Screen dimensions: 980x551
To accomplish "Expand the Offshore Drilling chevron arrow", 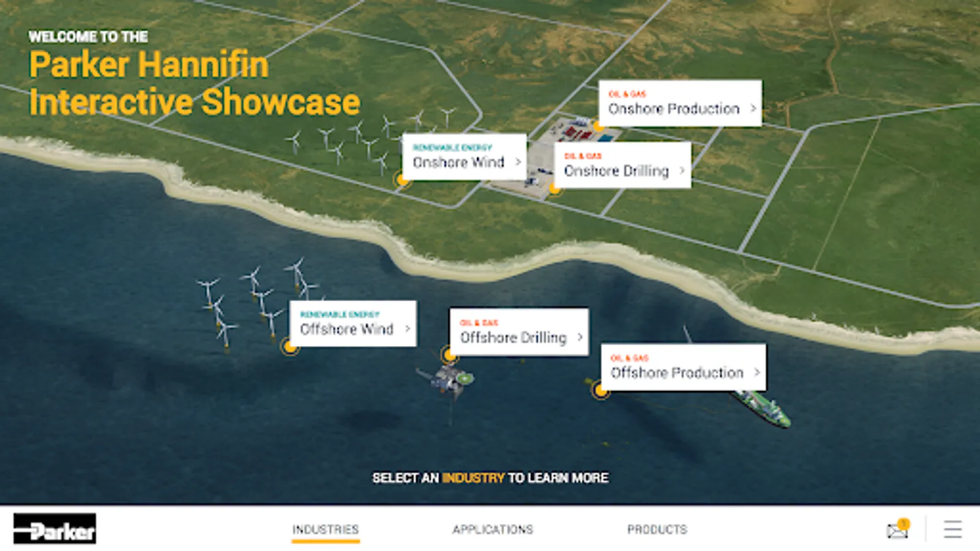I will click(579, 337).
